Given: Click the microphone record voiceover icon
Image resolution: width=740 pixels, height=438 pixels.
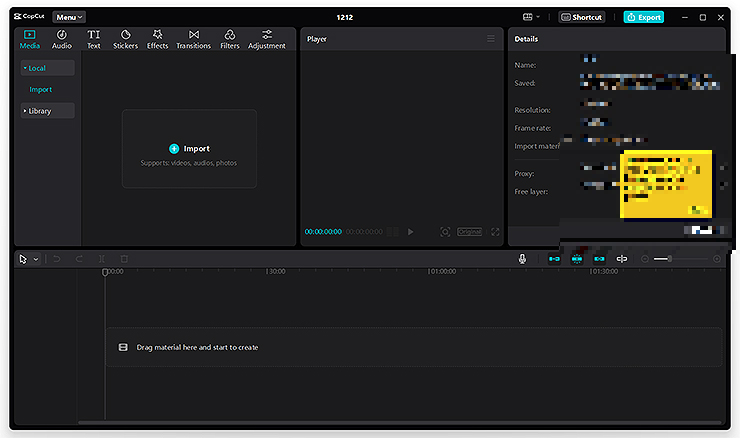Looking at the screenshot, I should point(522,259).
